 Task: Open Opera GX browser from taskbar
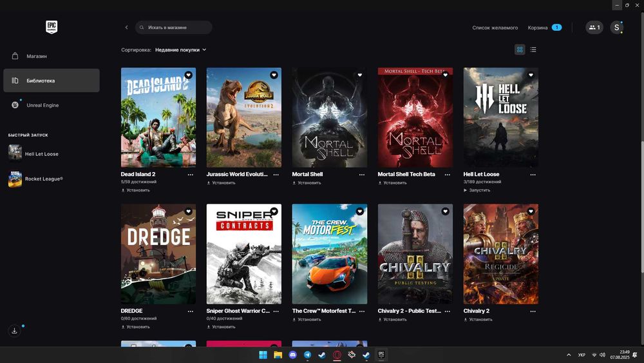tap(337, 355)
